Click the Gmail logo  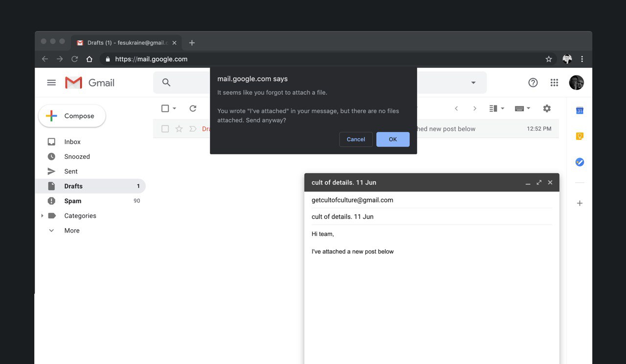tap(89, 83)
